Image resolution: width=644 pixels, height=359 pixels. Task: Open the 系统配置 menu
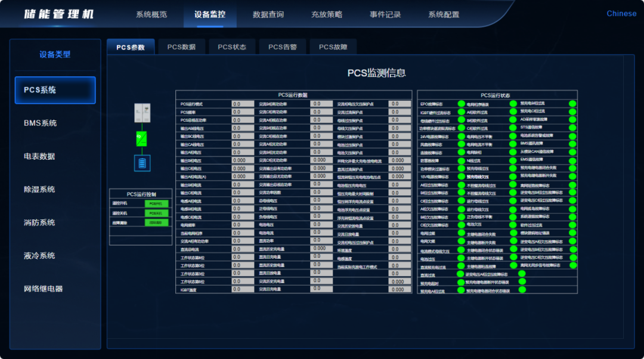pyautogui.click(x=444, y=14)
